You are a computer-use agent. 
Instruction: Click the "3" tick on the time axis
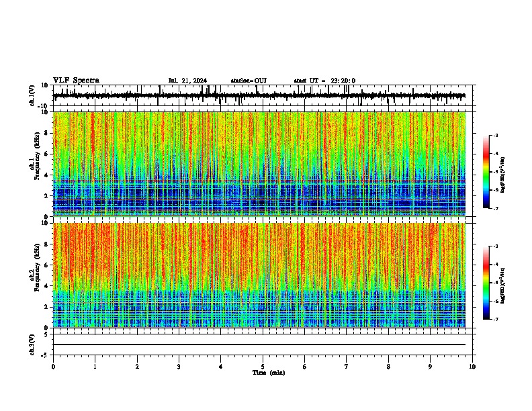(179, 367)
